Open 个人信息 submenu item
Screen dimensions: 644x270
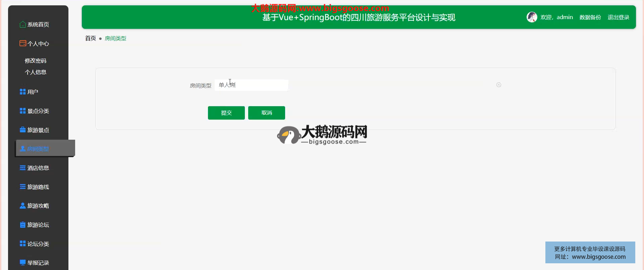click(36, 72)
